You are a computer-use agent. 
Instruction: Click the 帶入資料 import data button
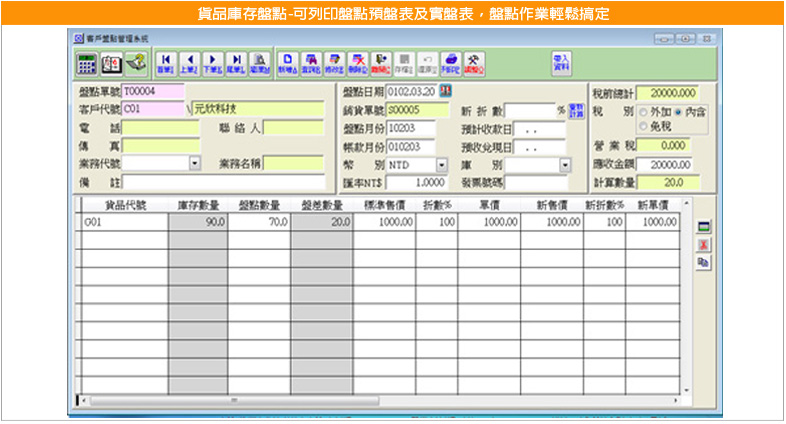point(560,63)
